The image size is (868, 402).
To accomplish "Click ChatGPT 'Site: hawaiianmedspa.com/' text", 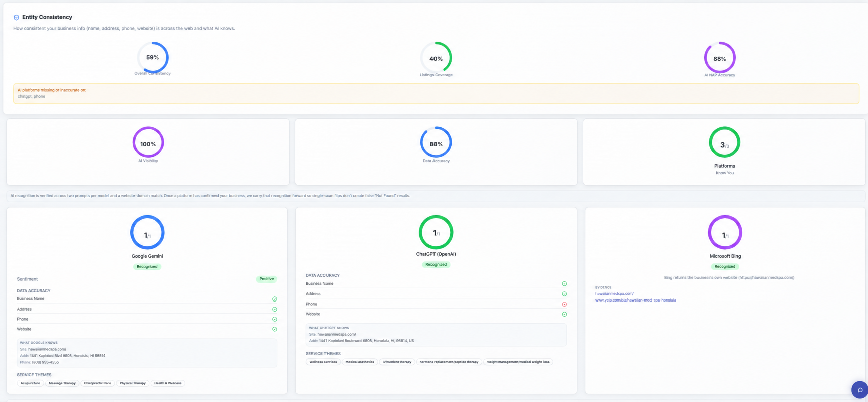I will click(x=333, y=334).
